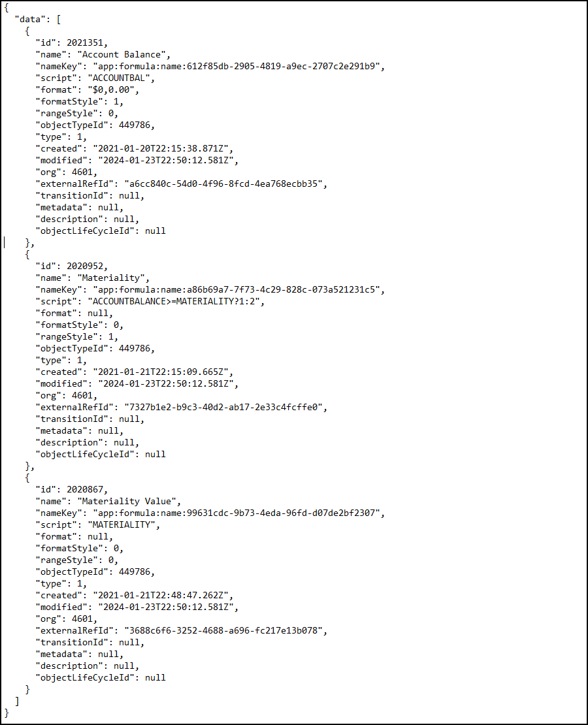Screen dimensions: 588x725
Task: Click the externalRefId starting with 3688c6f6
Action: pyautogui.click(x=223, y=631)
